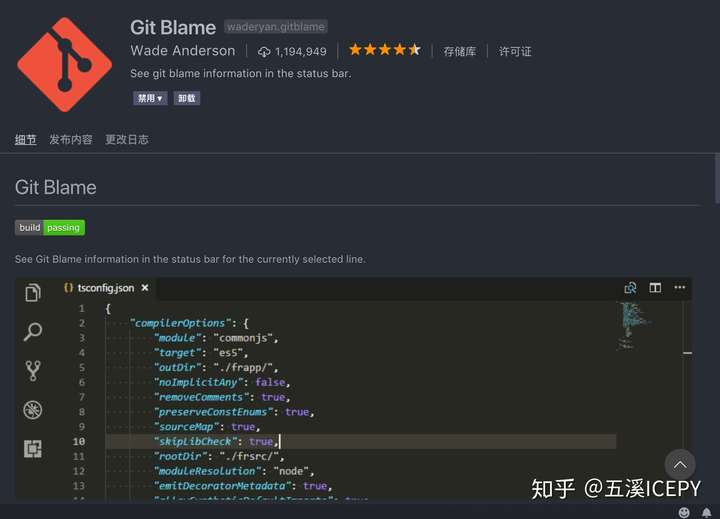Click the "target" key on line 4
The width and height of the screenshot is (720, 519).
coord(178,353)
